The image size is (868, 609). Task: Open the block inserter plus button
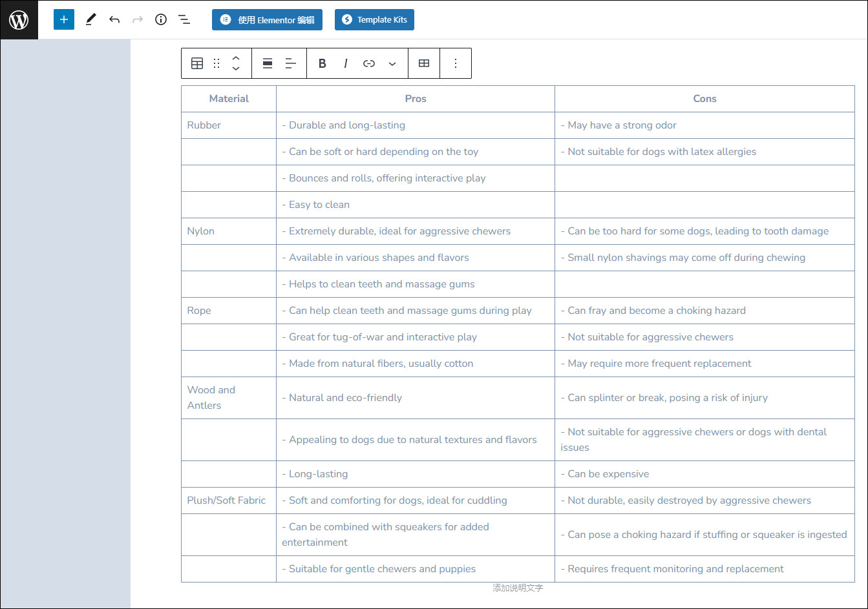coord(64,19)
